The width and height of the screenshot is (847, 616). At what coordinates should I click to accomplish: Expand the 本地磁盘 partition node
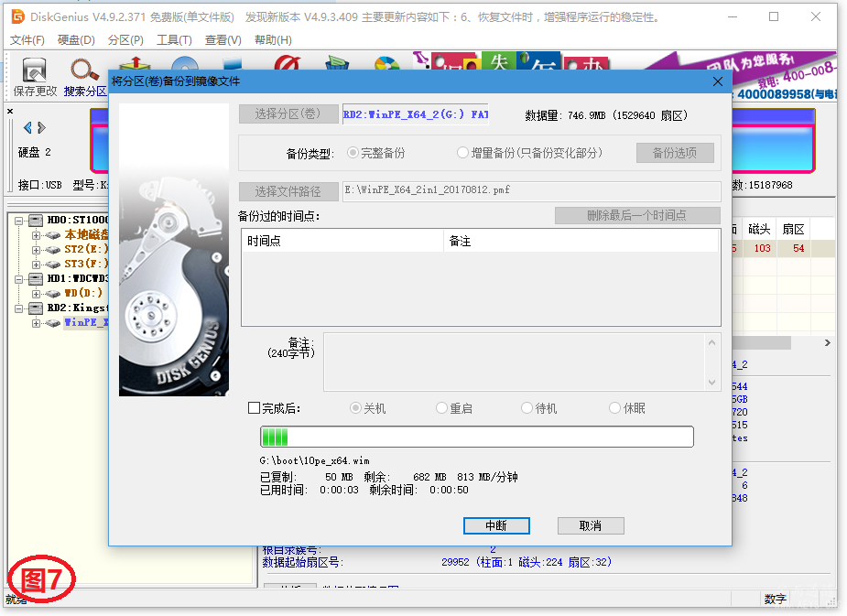(36, 235)
